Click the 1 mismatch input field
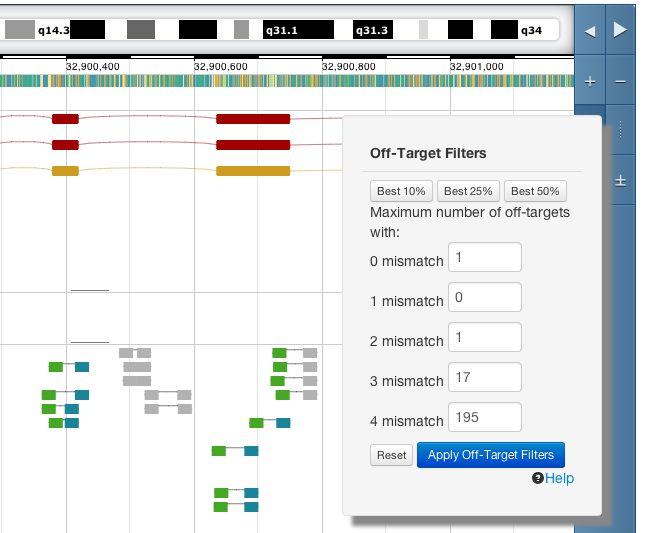 [485, 297]
